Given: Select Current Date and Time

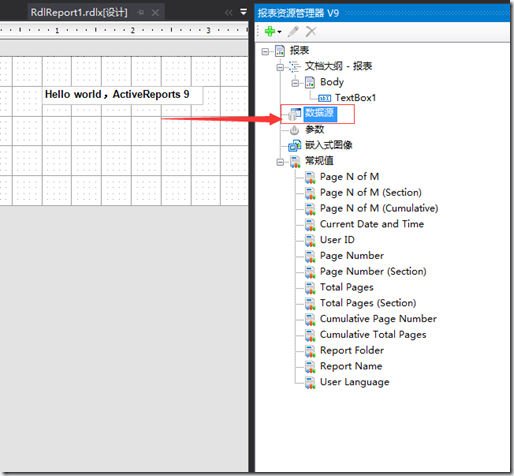Looking at the screenshot, I should coord(372,224).
